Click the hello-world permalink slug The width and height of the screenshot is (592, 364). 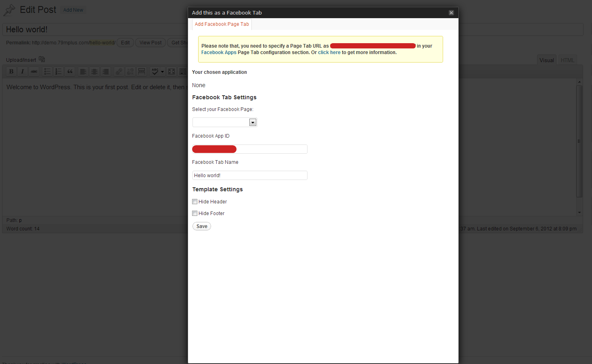point(102,43)
